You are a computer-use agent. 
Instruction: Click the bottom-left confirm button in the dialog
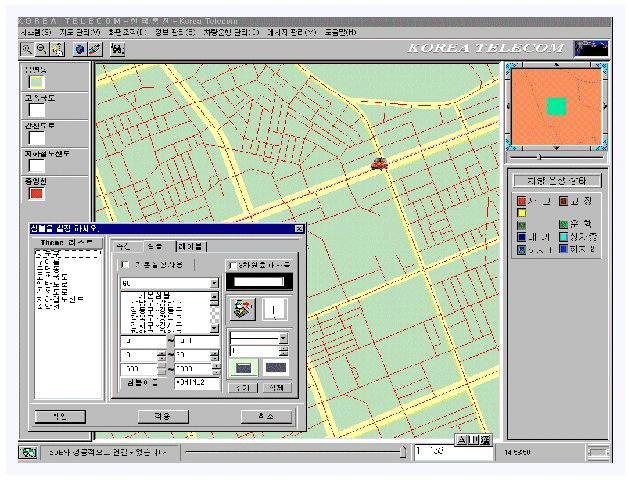(60, 415)
